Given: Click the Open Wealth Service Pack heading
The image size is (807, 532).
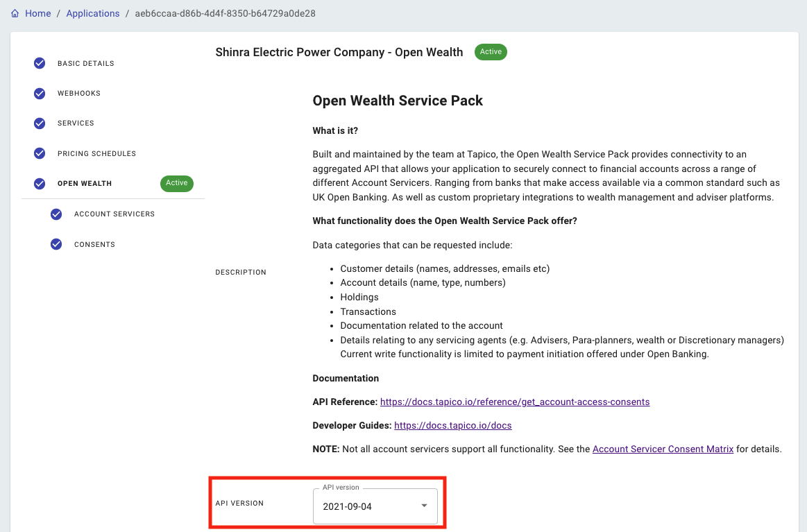Looking at the screenshot, I should click(398, 101).
